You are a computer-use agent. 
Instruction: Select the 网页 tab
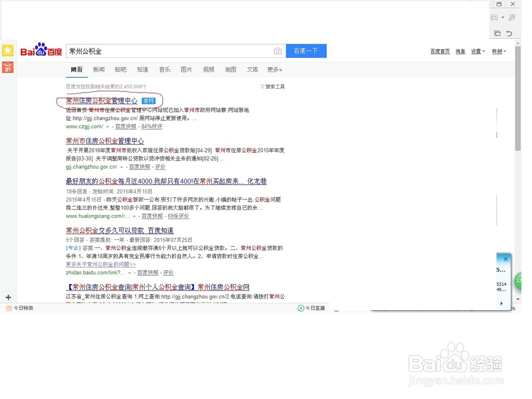point(77,70)
